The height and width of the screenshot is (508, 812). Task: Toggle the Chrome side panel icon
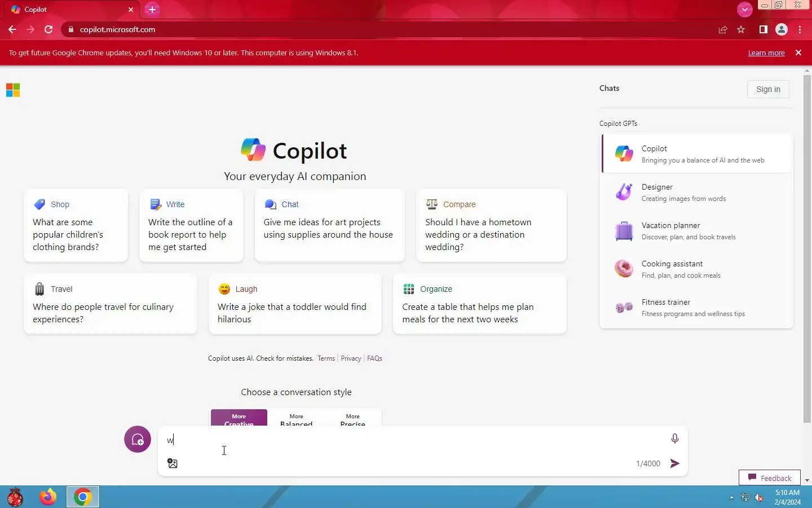(x=763, y=29)
